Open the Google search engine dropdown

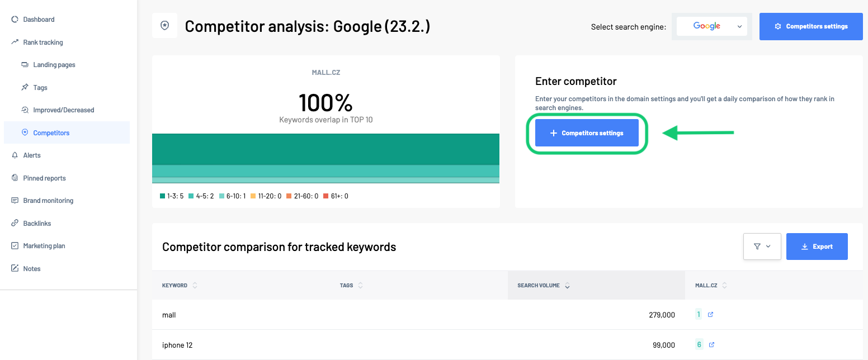(711, 26)
